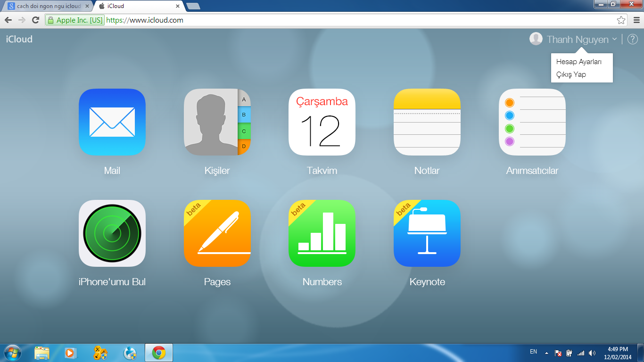Open Windows Explorer from the taskbar

point(42,353)
